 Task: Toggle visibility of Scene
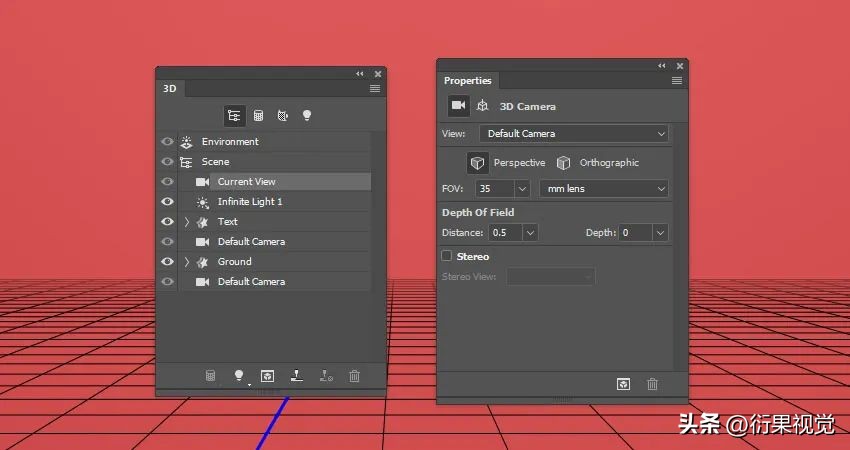click(x=167, y=162)
